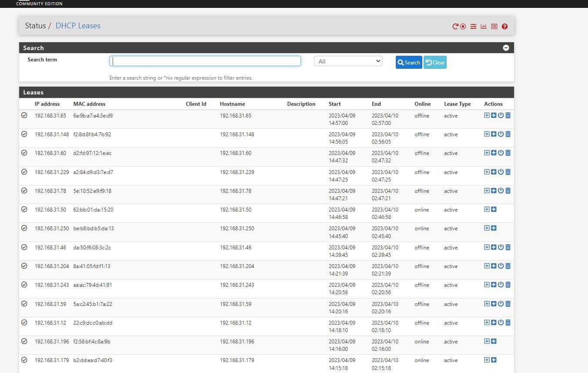The image size is (588, 373).
Task: Add WOL mapping for 192.168.31.65
Action: coord(494,115)
